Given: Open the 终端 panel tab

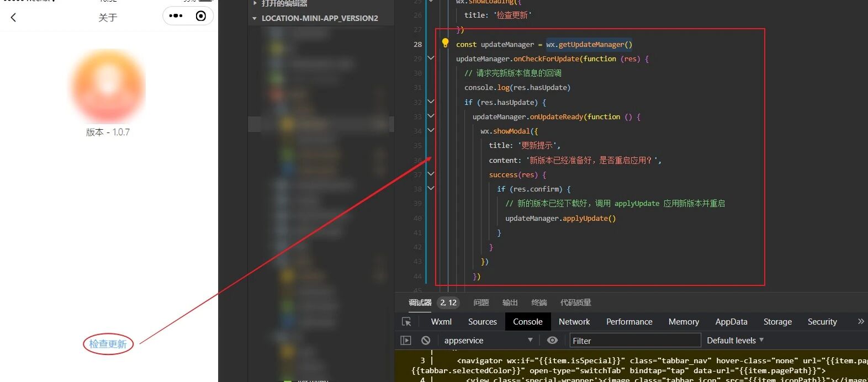Looking at the screenshot, I should [539, 303].
